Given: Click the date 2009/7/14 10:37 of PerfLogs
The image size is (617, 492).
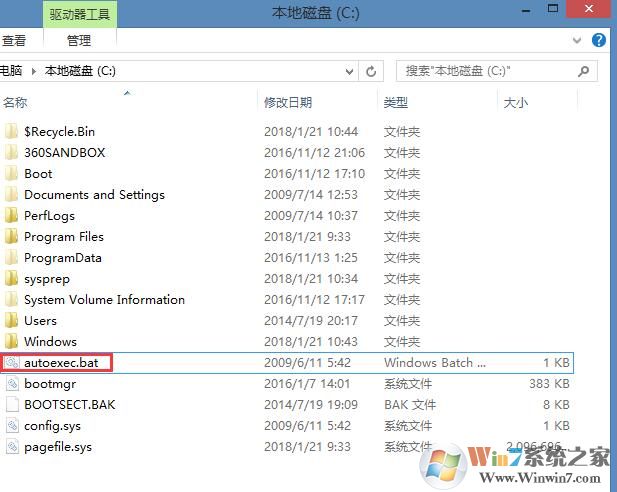Looking at the screenshot, I should [311, 216].
